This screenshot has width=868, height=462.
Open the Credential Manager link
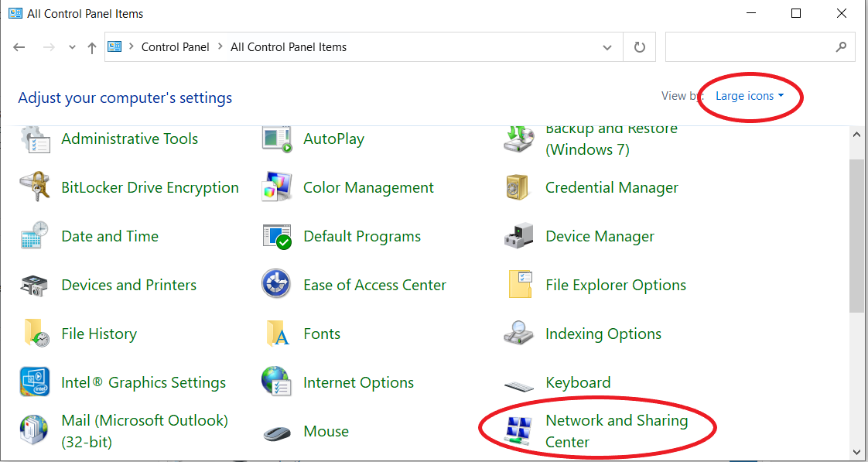pyautogui.click(x=612, y=188)
